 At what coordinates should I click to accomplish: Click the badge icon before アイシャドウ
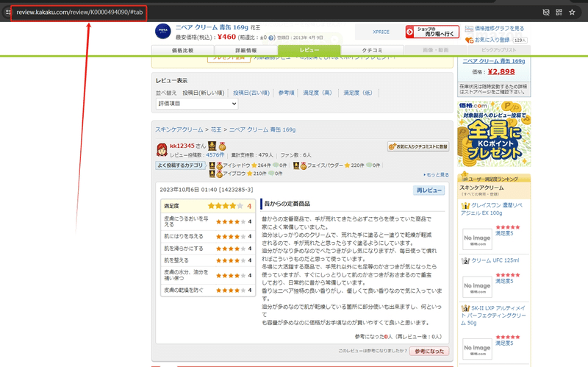pos(212,165)
